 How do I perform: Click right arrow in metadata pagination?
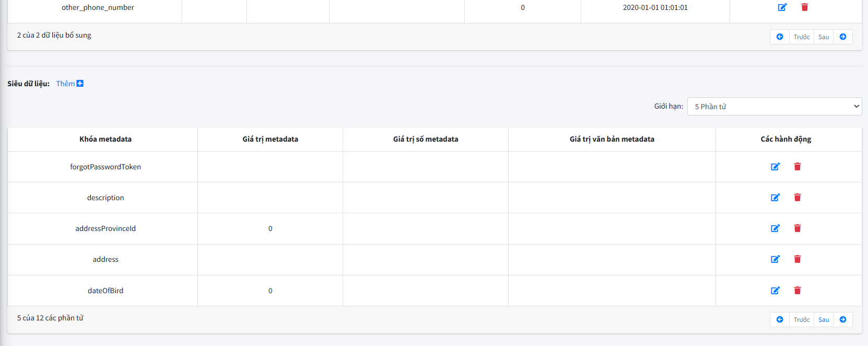tap(843, 320)
